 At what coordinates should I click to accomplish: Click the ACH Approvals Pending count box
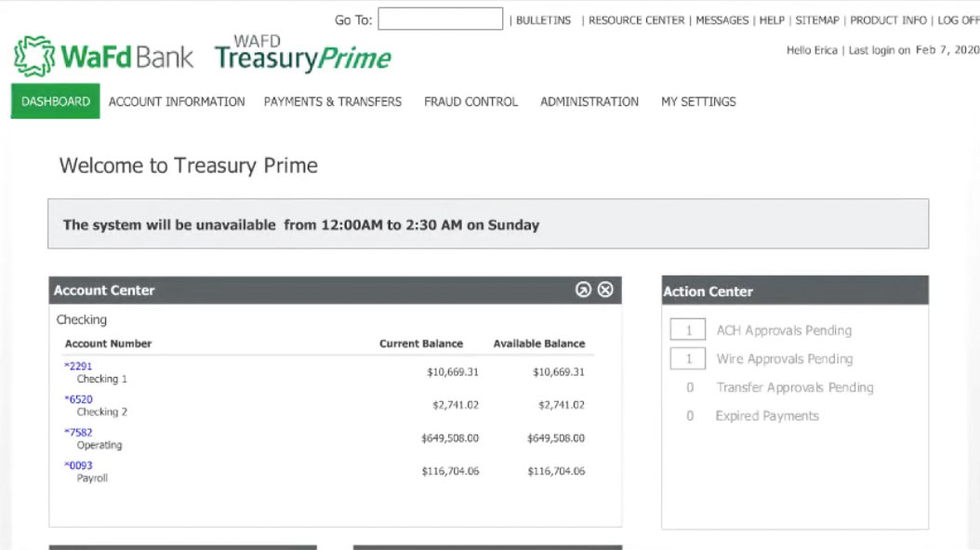[688, 329]
